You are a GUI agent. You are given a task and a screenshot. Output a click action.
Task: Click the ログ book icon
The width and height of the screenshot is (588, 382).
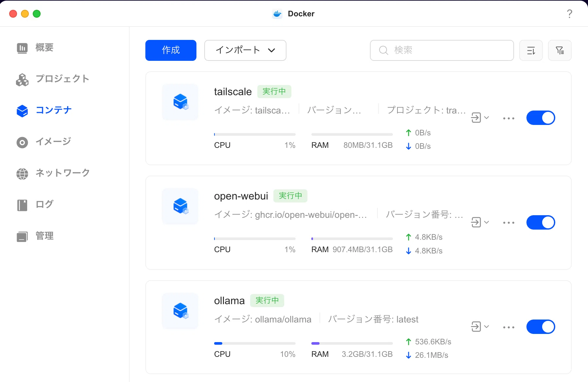[x=22, y=205]
